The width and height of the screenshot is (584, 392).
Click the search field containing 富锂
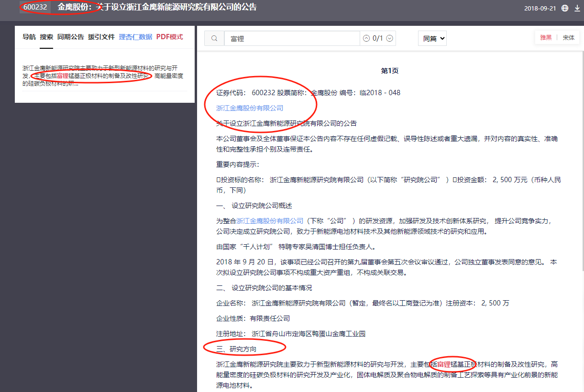click(x=292, y=39)
